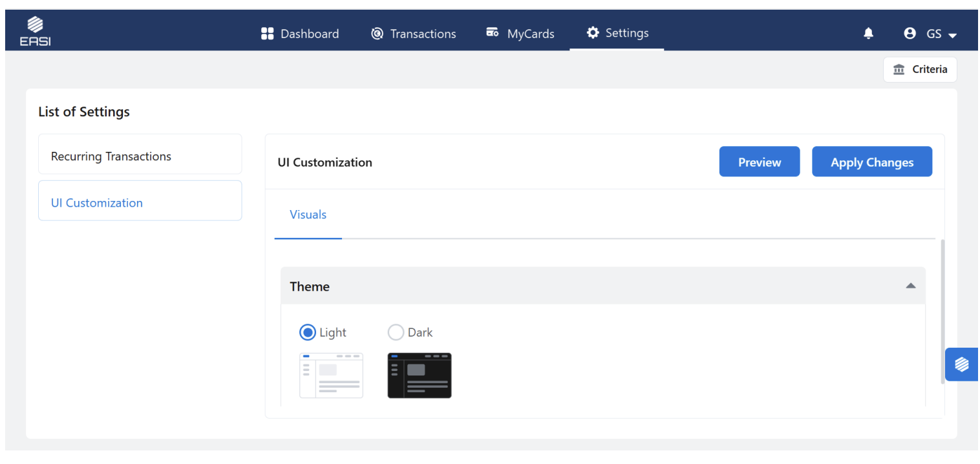Select the Light theme radio button
Image resolution: width=980 pixels, height=464 pixels.
(308, 332)
